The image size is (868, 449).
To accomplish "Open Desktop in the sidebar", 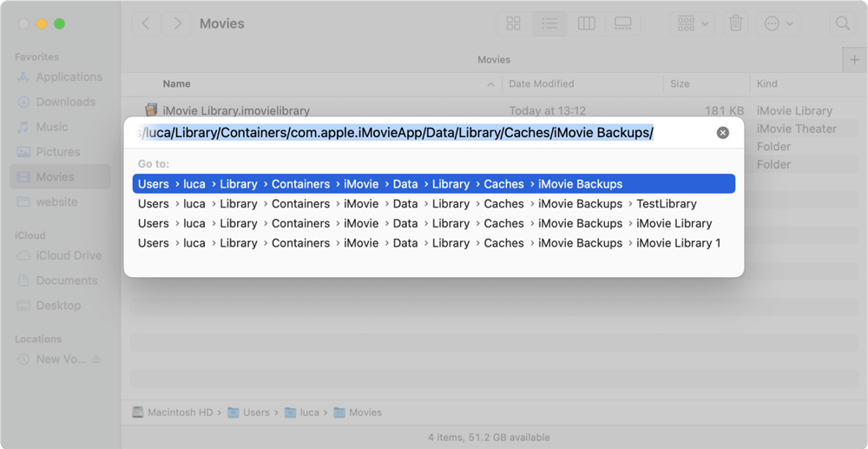I will click(x=60, y=305).
